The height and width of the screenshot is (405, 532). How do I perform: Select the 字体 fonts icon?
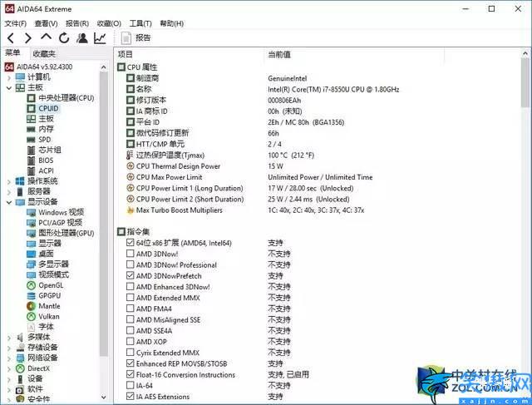coord(31,327)
